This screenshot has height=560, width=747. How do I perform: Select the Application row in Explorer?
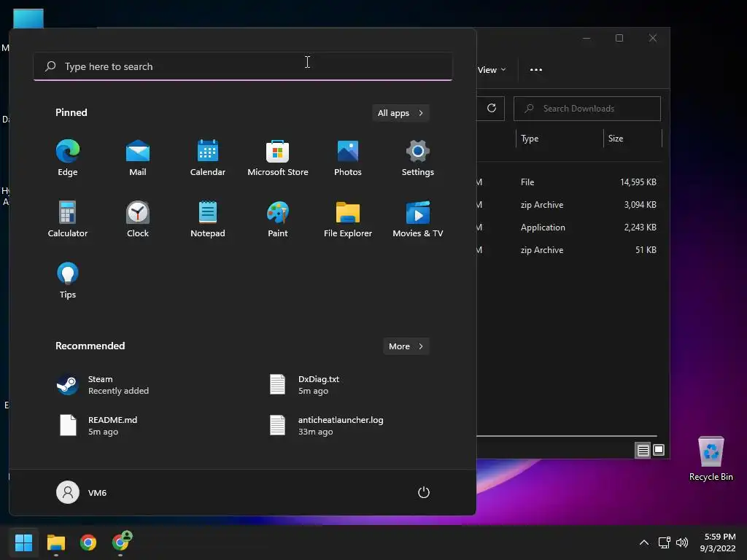[x=569, y=227]
